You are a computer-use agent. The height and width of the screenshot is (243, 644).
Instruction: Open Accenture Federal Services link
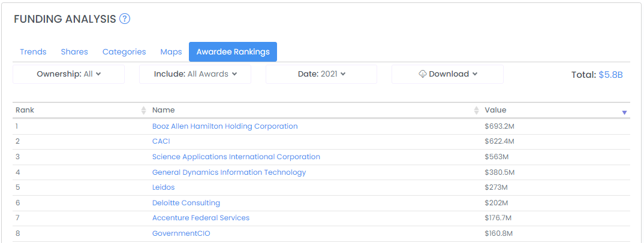[x=200, y=218]
